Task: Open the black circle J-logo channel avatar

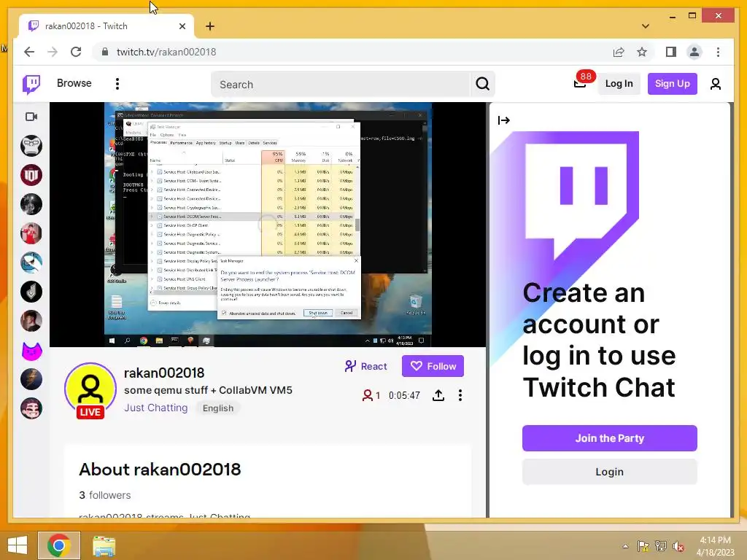Action: coord(31,292)
